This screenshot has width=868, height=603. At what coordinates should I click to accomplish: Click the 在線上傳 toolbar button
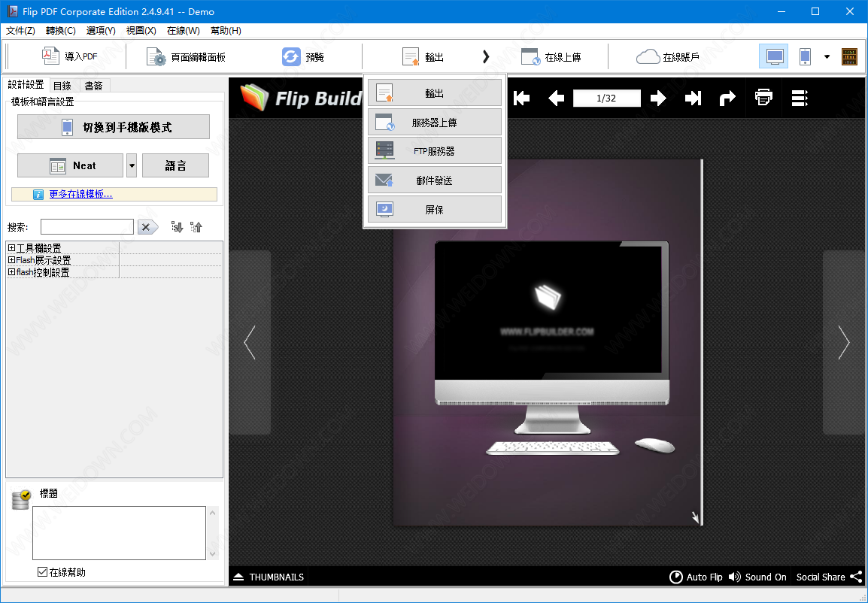(x=551, y=56)
